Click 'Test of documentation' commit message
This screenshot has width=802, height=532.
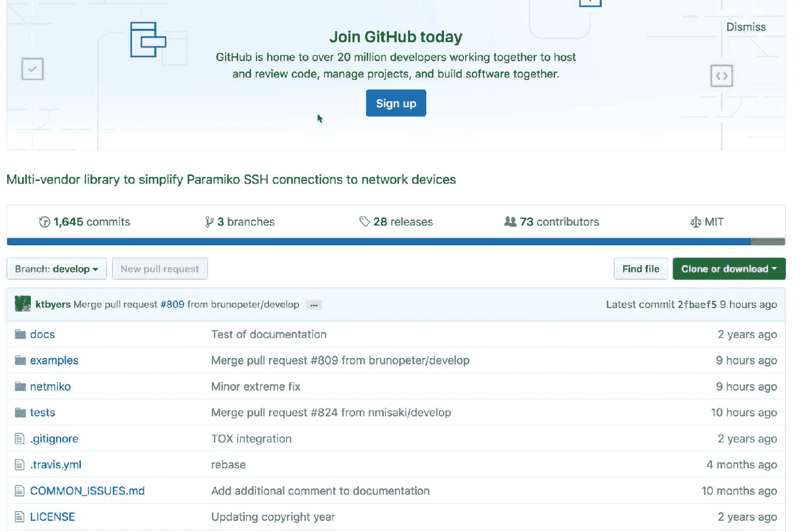tap(269, 334)
